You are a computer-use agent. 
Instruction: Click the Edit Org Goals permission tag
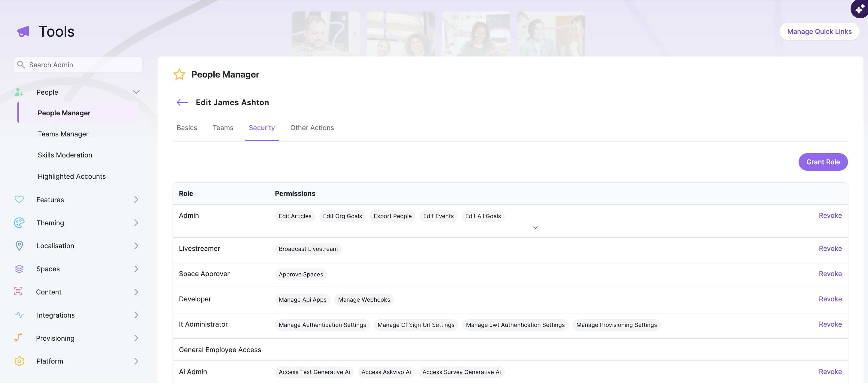pos(342,216)
